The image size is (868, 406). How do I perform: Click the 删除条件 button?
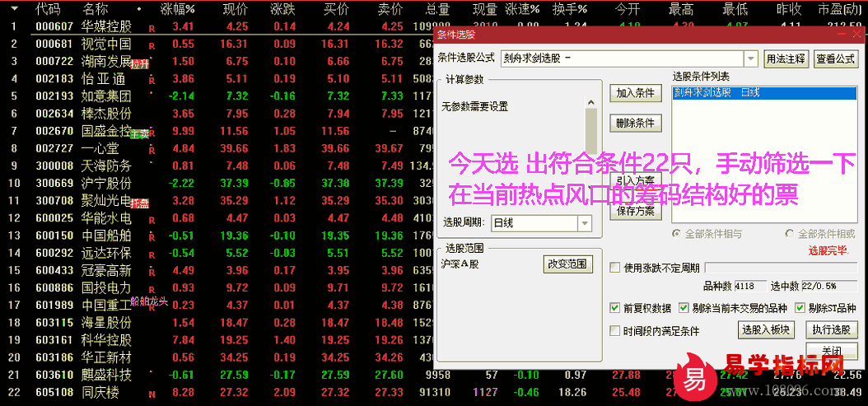coord(636,123)
